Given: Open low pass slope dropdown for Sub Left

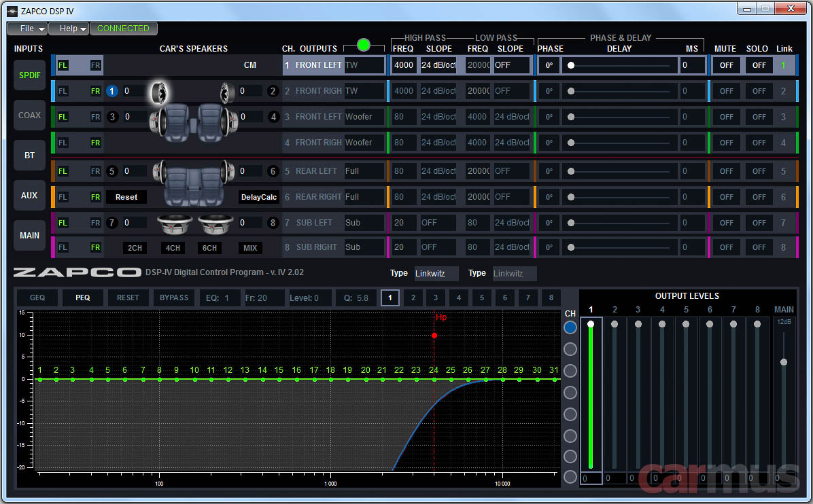Looking at the screenshot, I should click(512, 223).
